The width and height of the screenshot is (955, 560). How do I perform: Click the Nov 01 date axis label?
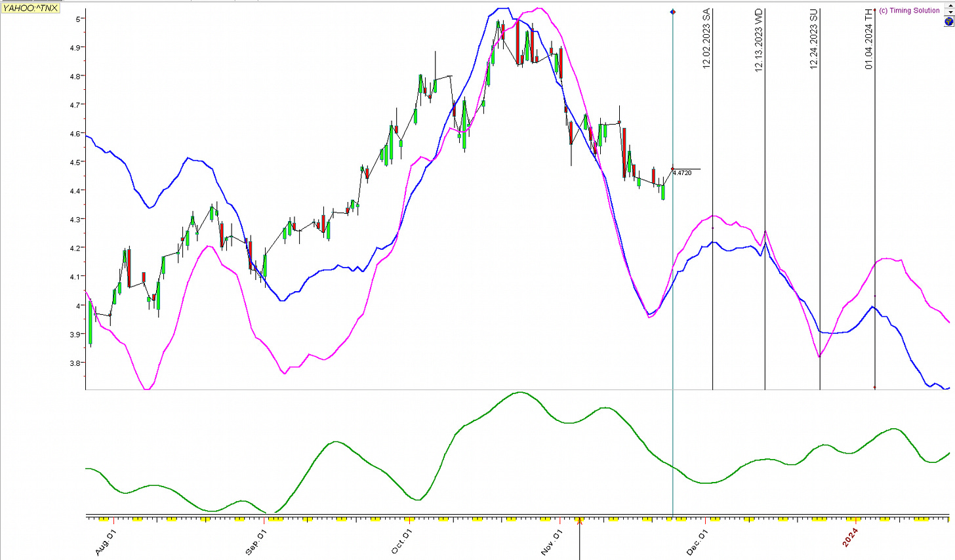coord(552,542)
